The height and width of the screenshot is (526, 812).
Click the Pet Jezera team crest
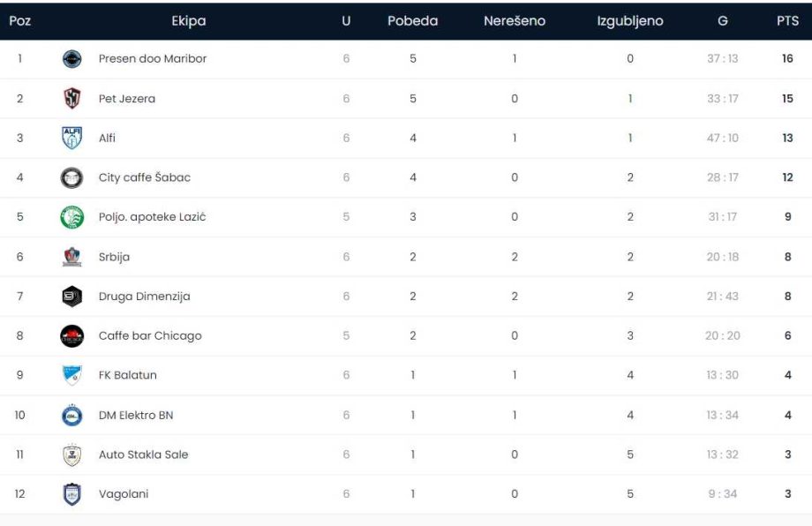72,98
